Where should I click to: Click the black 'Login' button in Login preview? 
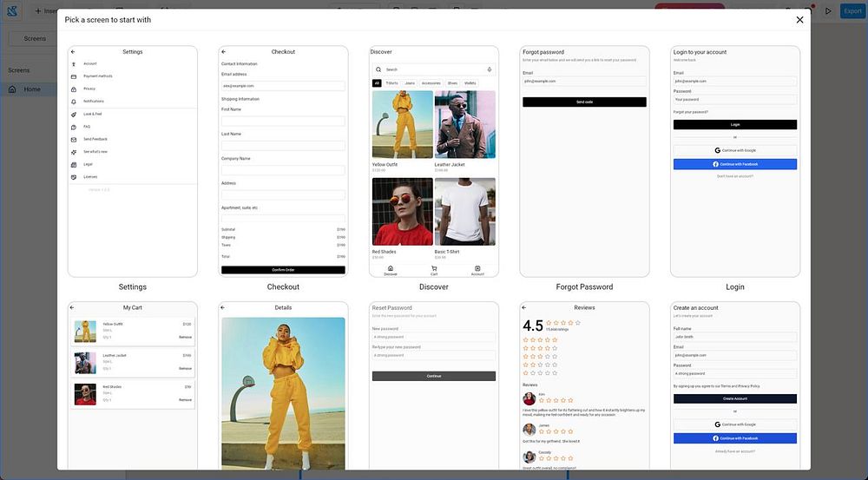734,125
